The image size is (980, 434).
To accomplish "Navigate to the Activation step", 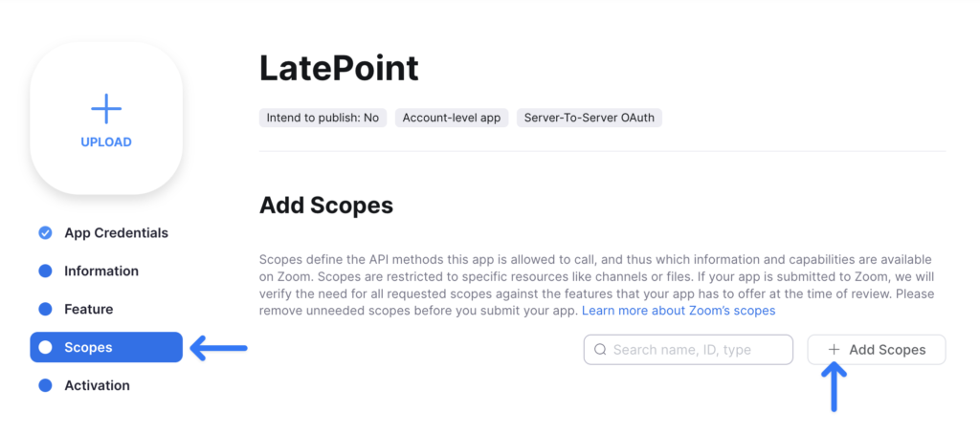I will tap(97, 386).
